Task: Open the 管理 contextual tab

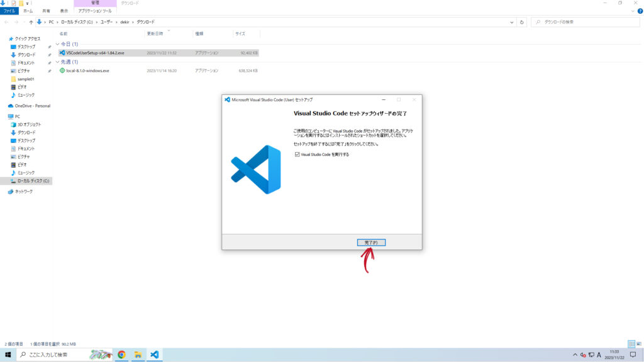Action: click(x=95, y=3)
